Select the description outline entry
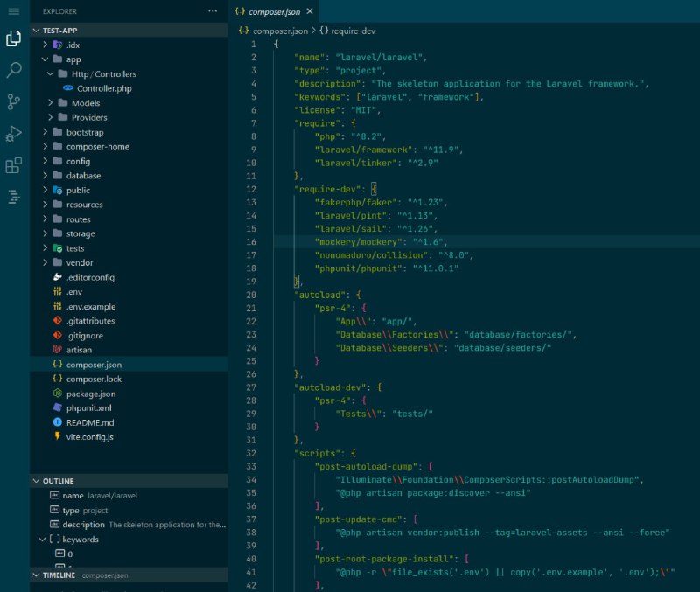 point(129,525)
